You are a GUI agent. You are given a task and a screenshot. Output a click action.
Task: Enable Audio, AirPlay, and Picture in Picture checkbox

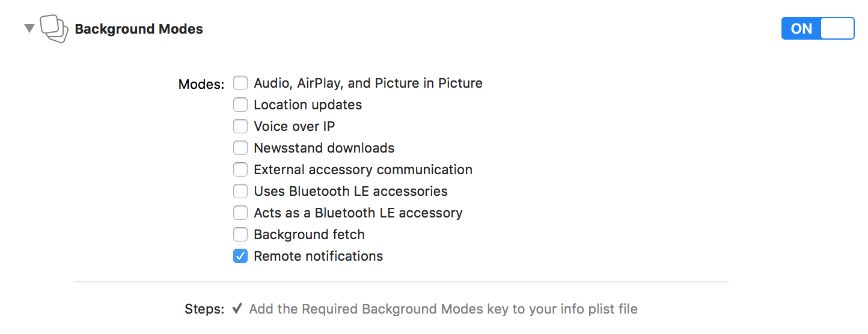tap(240, 83)
